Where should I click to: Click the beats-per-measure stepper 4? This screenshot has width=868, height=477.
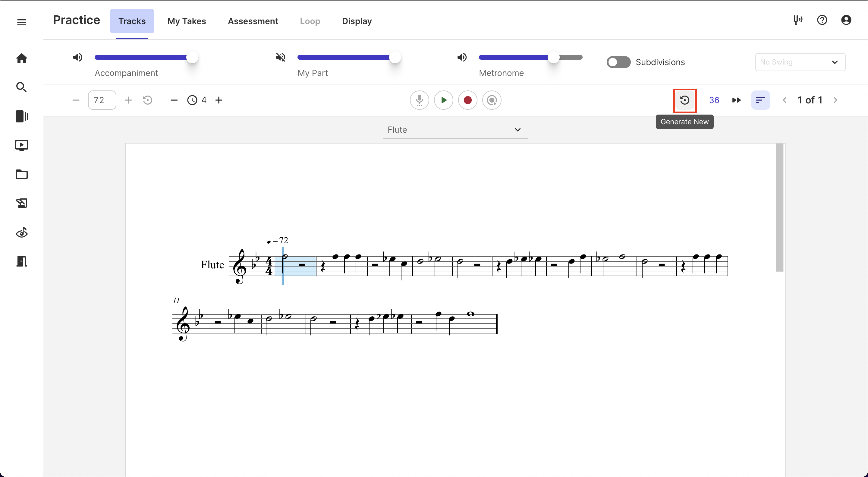click(204, 100)
